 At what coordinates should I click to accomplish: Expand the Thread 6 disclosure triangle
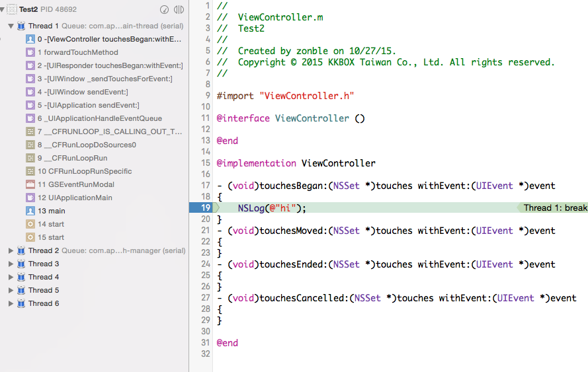[11, 303]
